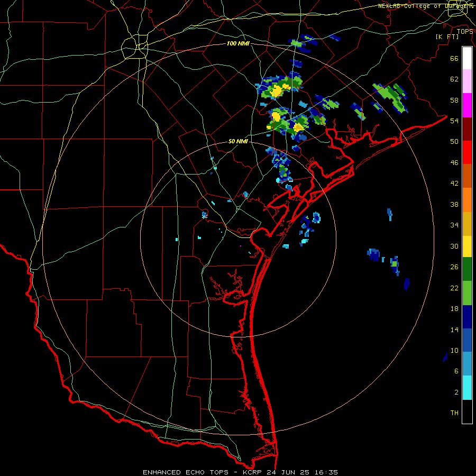Click the 10 legend value
The image size is (476, 476).
coord(454,350)
